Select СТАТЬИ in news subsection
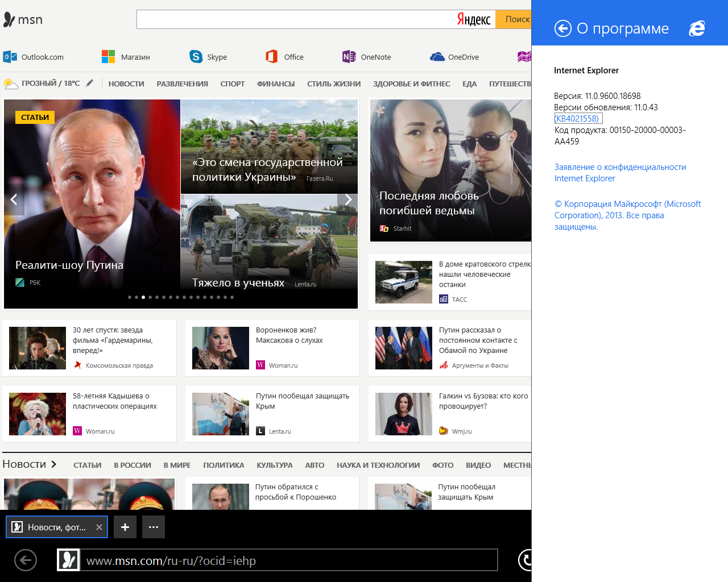 click(x=88, y=465)
